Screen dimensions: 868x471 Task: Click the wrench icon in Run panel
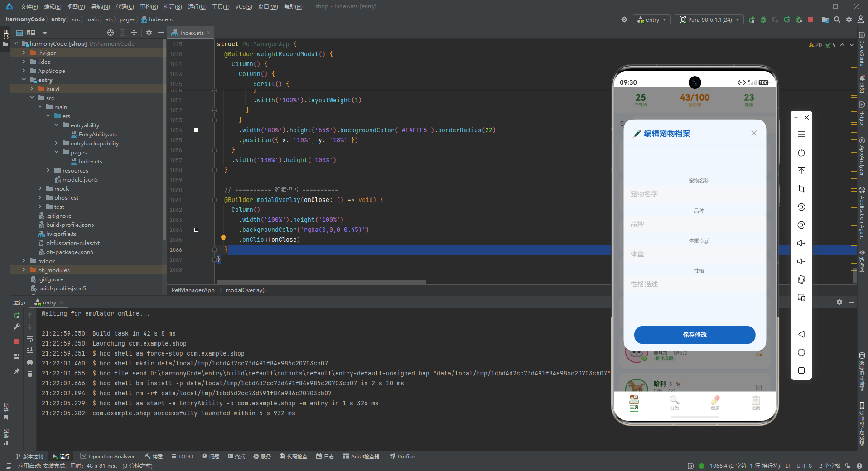[x=17, y=327]
